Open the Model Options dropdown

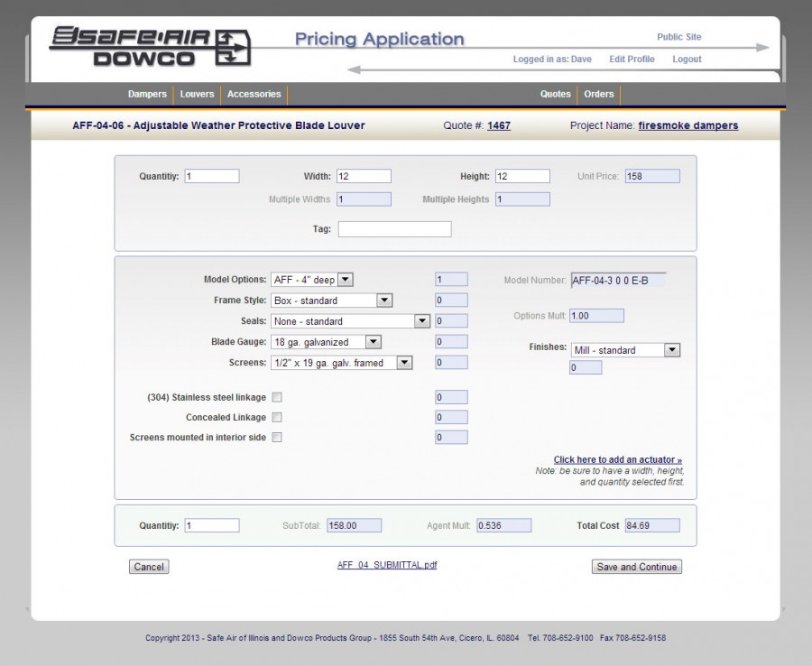click(312, 280)
